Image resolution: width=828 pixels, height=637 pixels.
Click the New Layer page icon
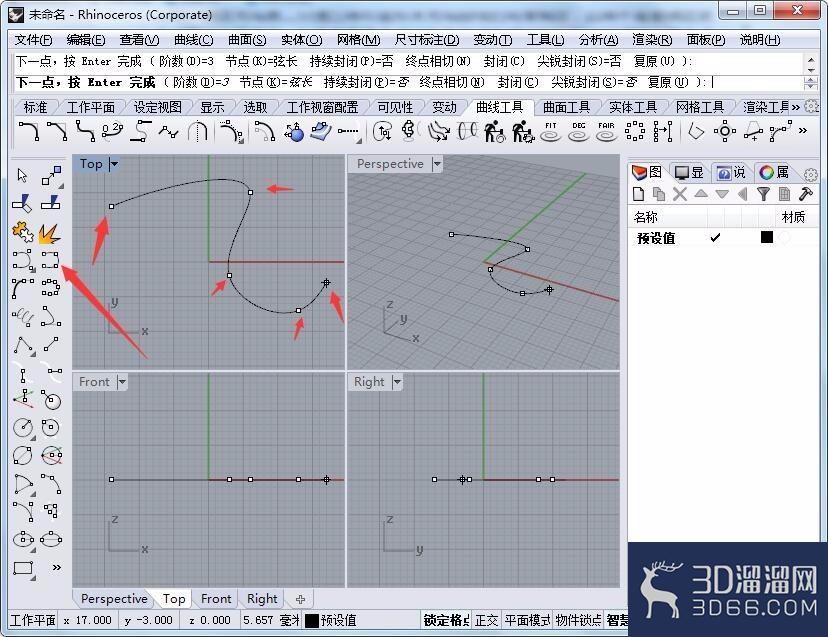[x=638, y=194]
